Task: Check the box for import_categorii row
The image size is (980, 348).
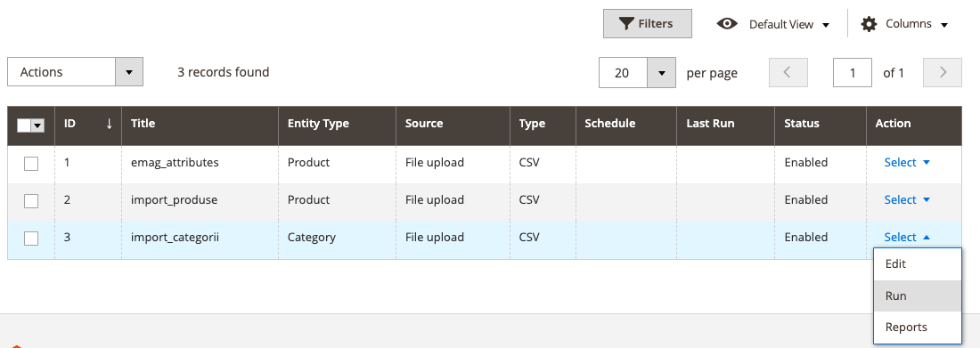Action: [30, 239]
